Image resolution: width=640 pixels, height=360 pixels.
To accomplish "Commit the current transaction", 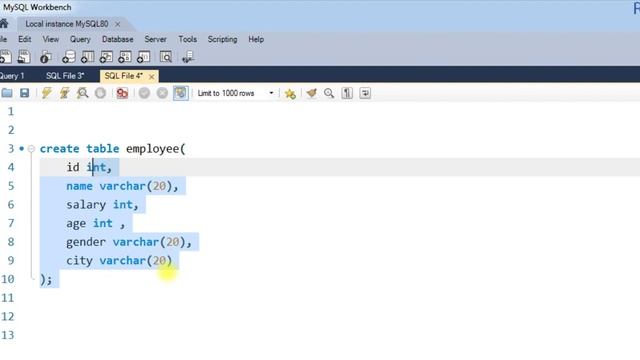I will tap(144, 93).
